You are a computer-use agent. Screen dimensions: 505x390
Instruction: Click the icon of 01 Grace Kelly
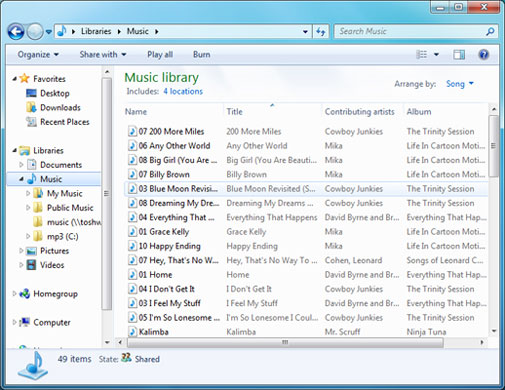tap(132, 232)
